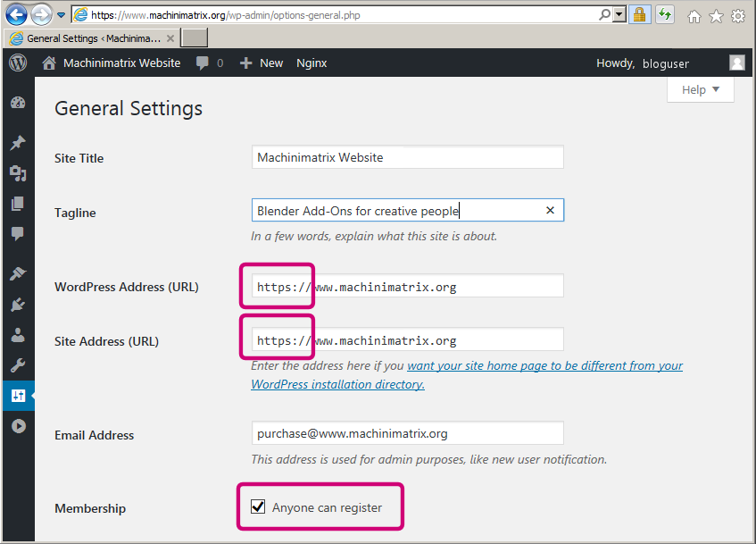Click the plus icon beside New

click(245, 63)
